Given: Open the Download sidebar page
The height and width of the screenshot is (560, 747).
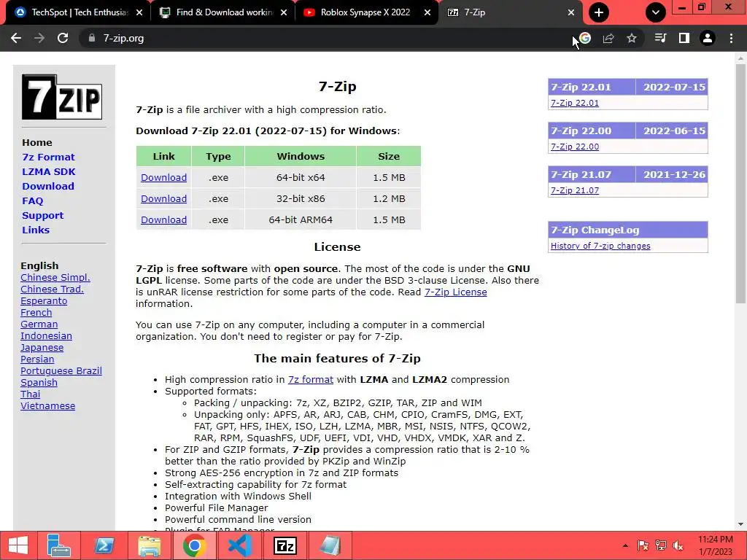Looking at the screenshot, I should pyautogui.click(x=48, y=186).
